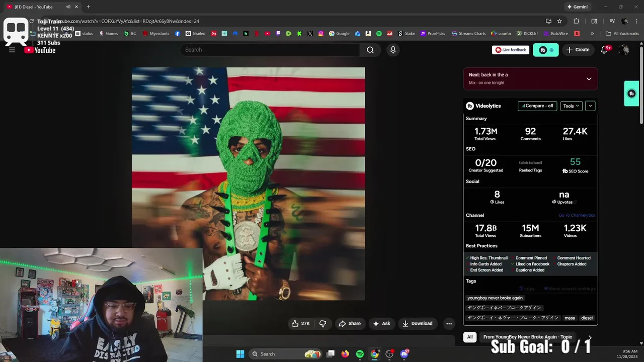Click the Give feedback button
The image size is (644, 362).
(511, 50)
